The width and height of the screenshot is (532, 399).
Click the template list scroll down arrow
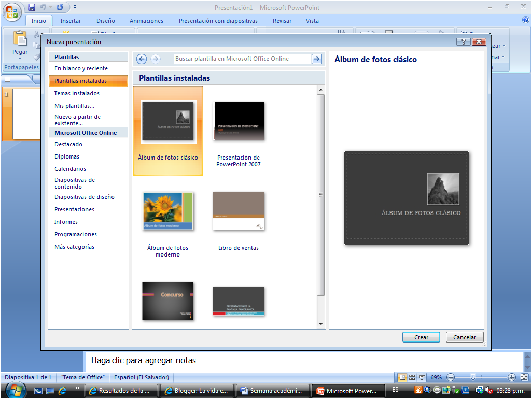(x=320, y=324)
